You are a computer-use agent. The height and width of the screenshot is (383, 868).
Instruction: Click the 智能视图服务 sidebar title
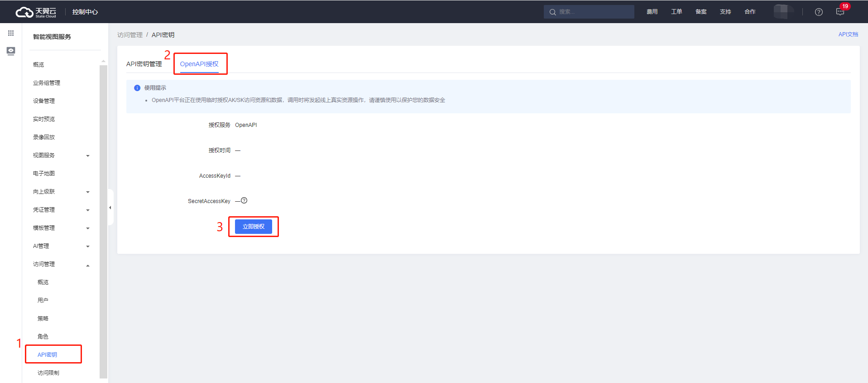click(x=52, y=37)
